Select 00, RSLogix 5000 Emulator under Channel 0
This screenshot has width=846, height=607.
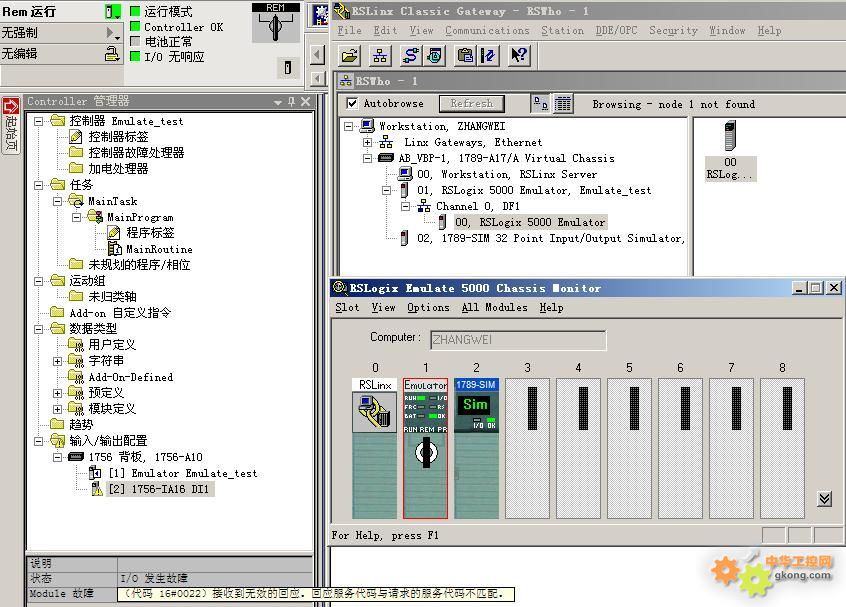(x=530, y=222)
